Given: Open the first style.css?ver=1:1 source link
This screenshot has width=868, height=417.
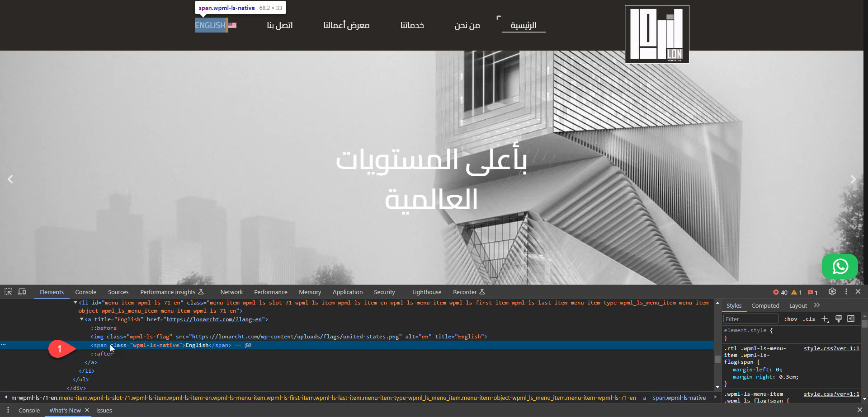Looking at the screenshot, I should (x=831, y=348).
